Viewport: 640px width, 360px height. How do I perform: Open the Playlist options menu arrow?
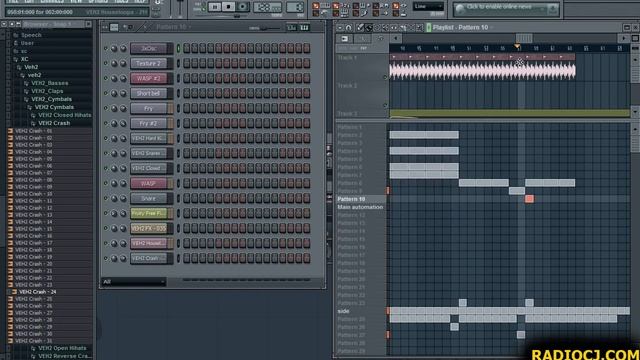pos(340,27)
